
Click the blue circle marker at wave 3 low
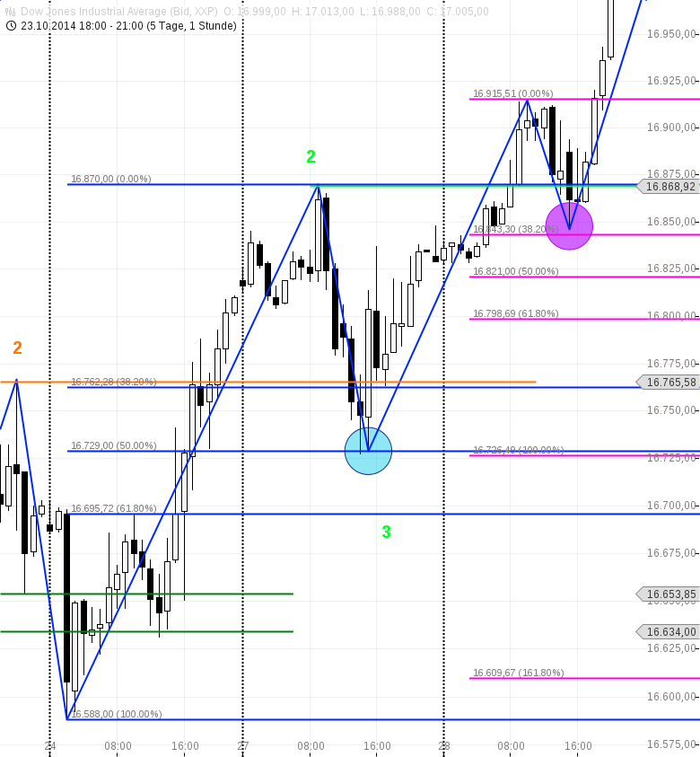368,451
